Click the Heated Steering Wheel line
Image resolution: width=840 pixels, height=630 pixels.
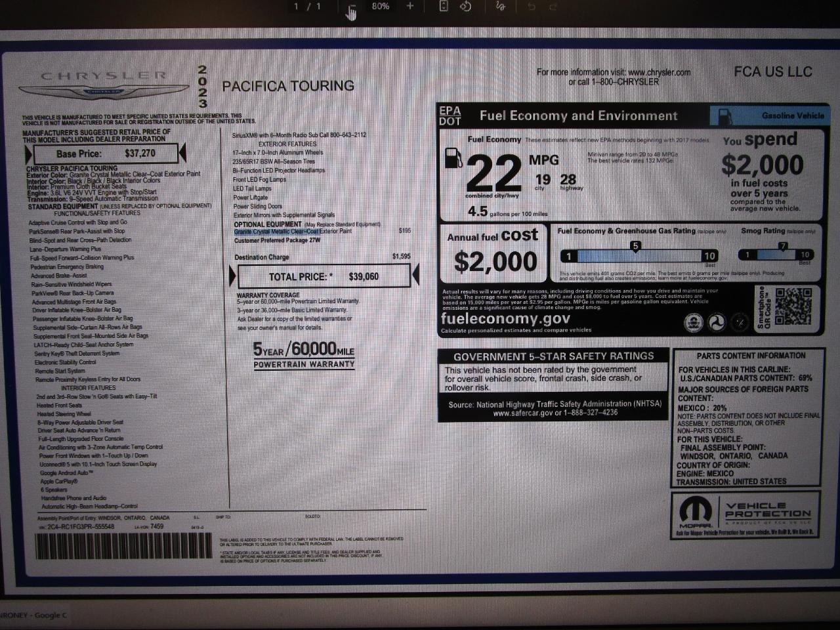point(64,414)
